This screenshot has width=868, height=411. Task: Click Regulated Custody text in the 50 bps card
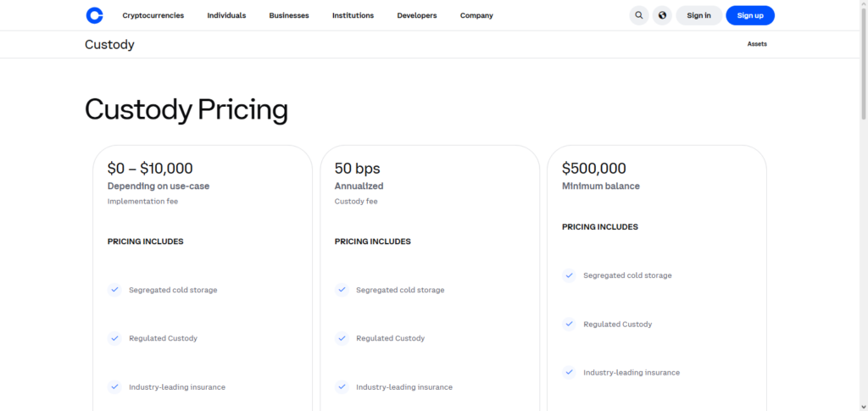390,338
